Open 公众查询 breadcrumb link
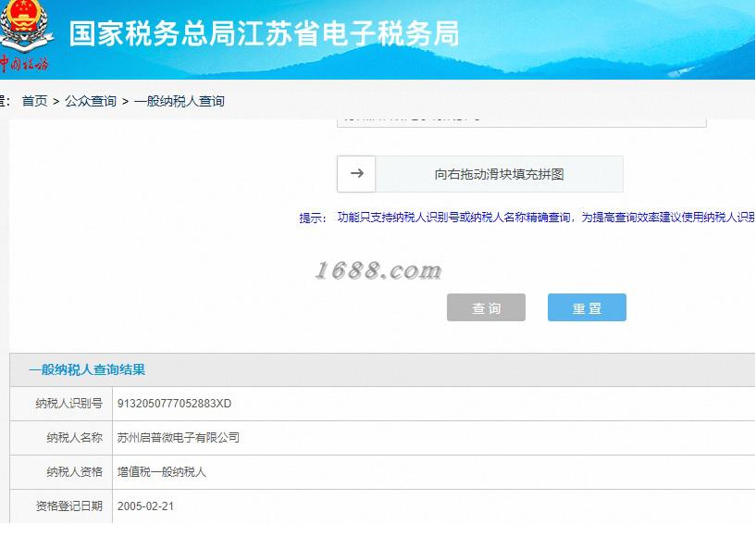Image resolution: width=756 pixels, height=537 pixels. pos(91,101)
